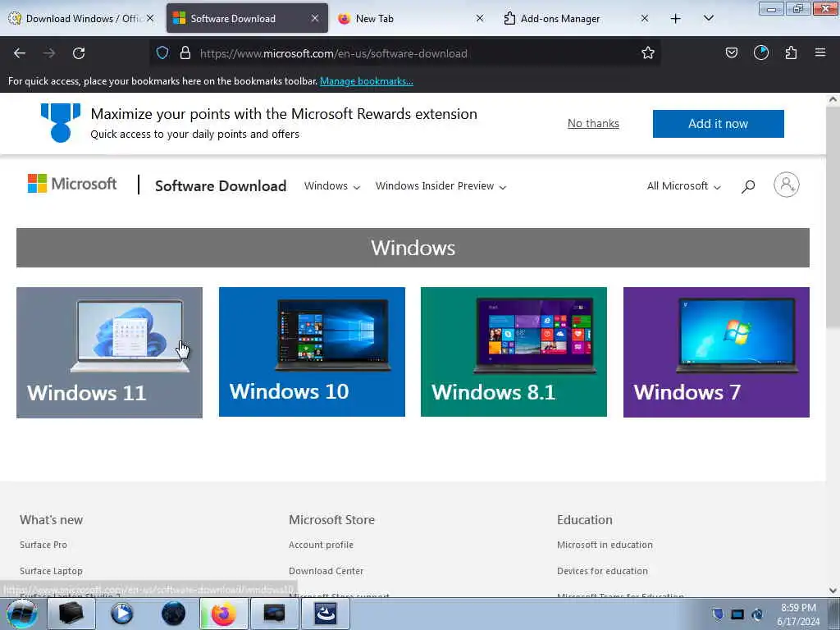Close the New Tab tab
840x630 pixels.
click(480, 18)
